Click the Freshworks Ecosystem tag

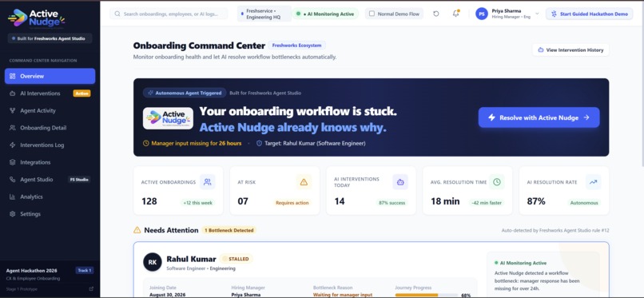pos(297,46)
